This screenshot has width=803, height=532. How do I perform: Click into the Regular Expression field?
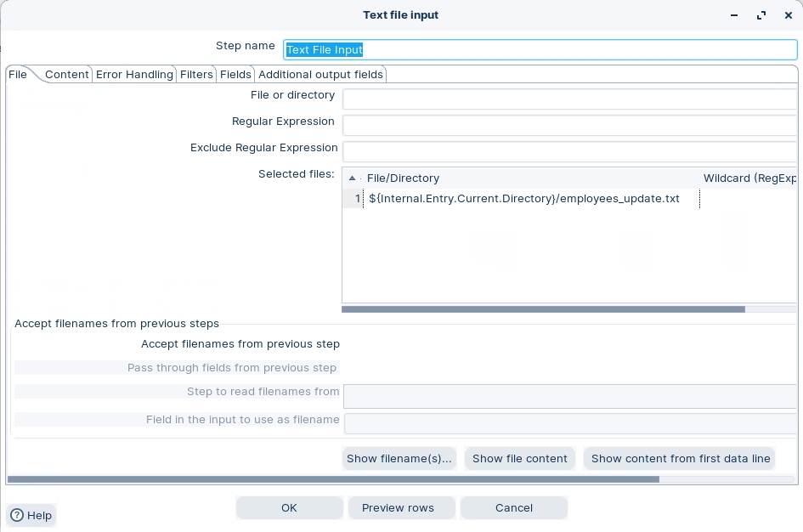point(569,126)
